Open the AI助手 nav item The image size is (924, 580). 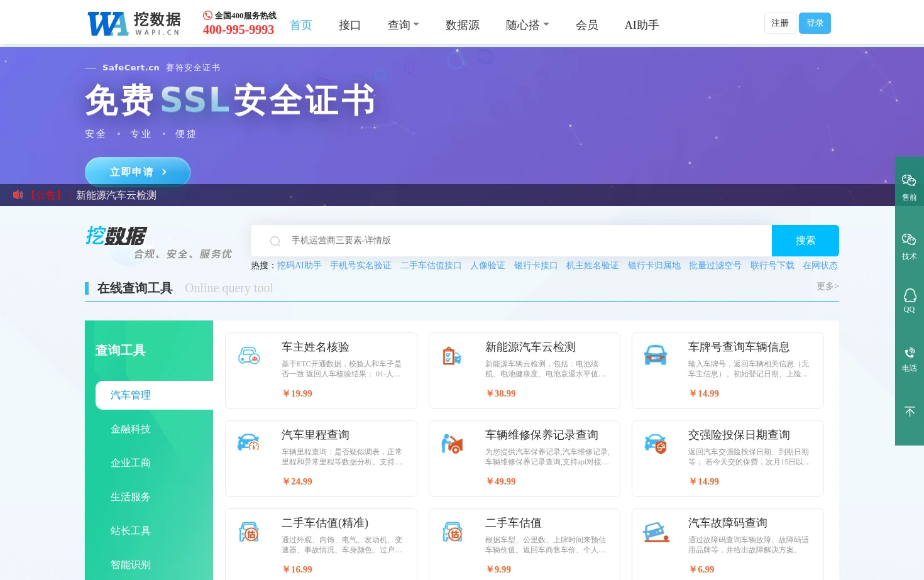coord(642,25)
